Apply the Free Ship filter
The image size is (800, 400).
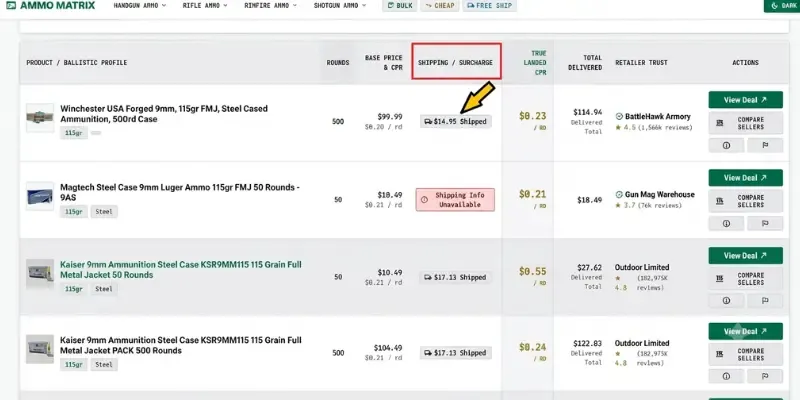pyautogui.click(x=489, y=6)
